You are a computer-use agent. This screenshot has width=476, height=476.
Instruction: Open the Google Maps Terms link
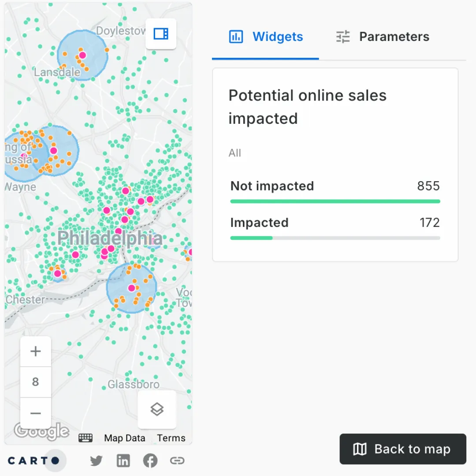pyautogui.click(x=171, y=438)
